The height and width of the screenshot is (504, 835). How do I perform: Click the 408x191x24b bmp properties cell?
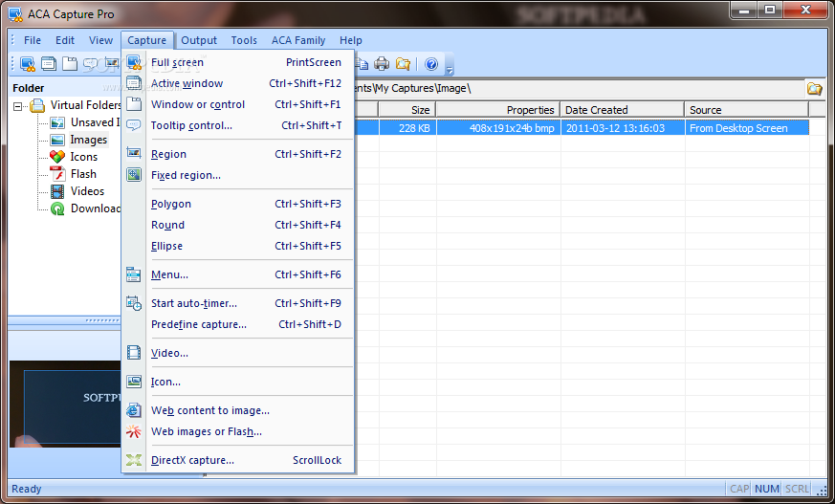click(498, 128)
